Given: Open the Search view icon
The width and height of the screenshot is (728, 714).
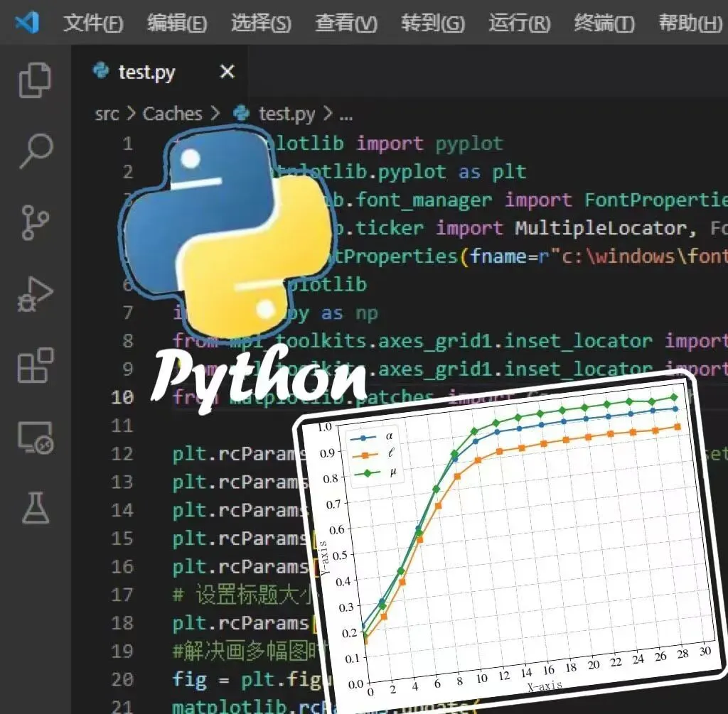Looking at the screenshot, I should (x=36, y=151).
